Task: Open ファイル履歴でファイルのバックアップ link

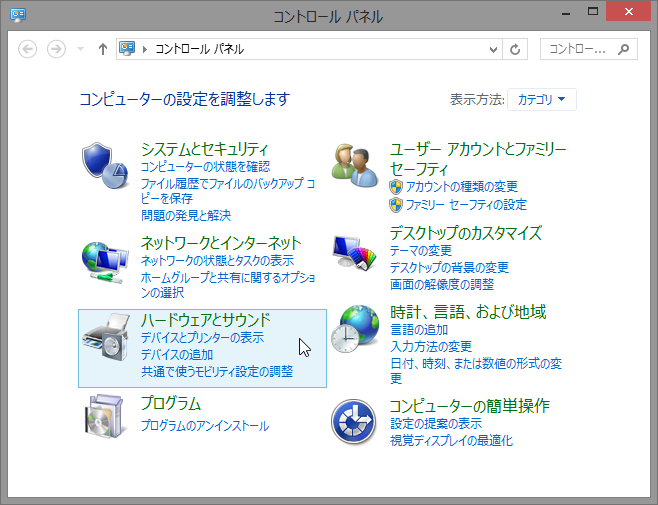Action: tap(228, 191)
